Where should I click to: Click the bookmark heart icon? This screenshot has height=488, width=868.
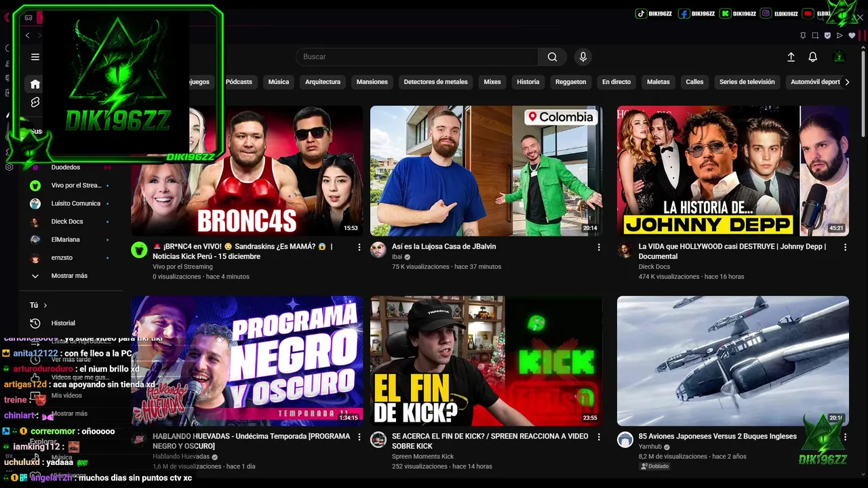(x=852, y=35)
